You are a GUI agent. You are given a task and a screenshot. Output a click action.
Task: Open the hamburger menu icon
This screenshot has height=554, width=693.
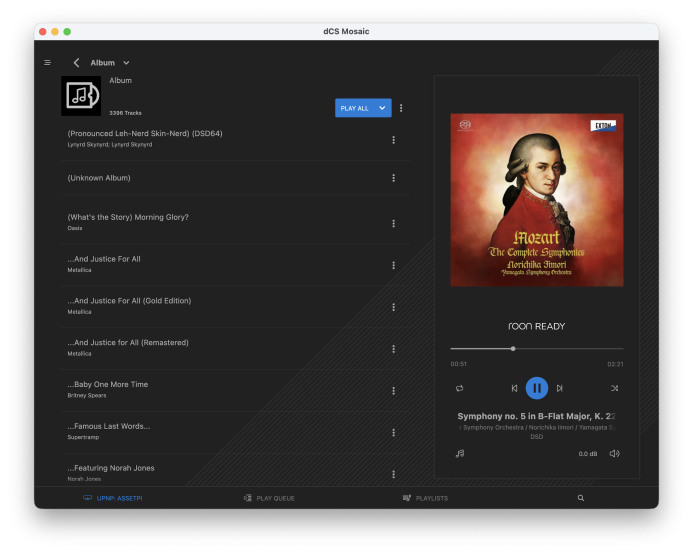tap(47, 63)
